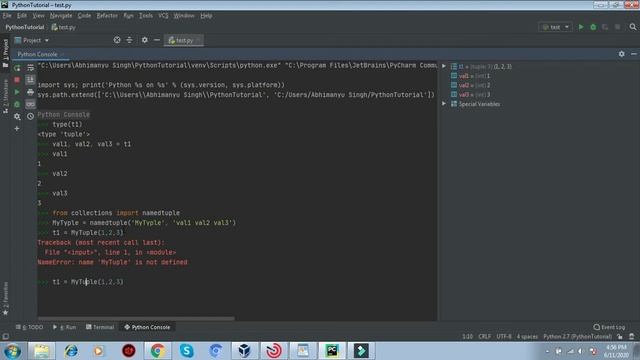Minimize the Python Console tool window
Screen dimensions: 640x360
click(633, 54)
